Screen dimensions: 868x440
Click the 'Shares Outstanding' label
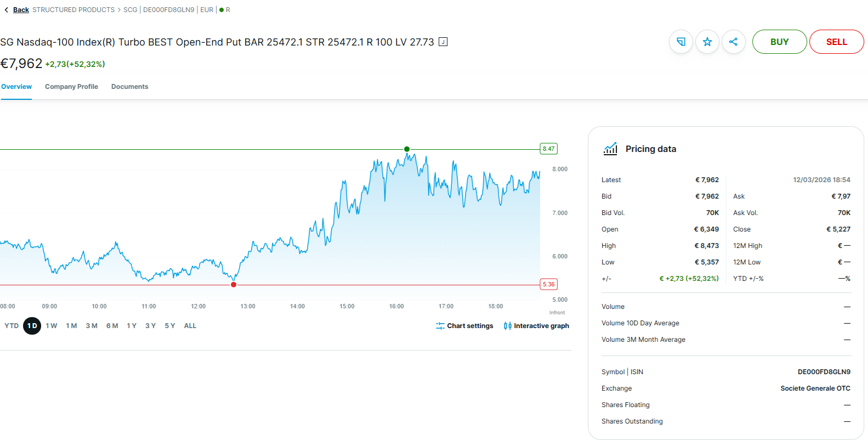tap(632, 421)
